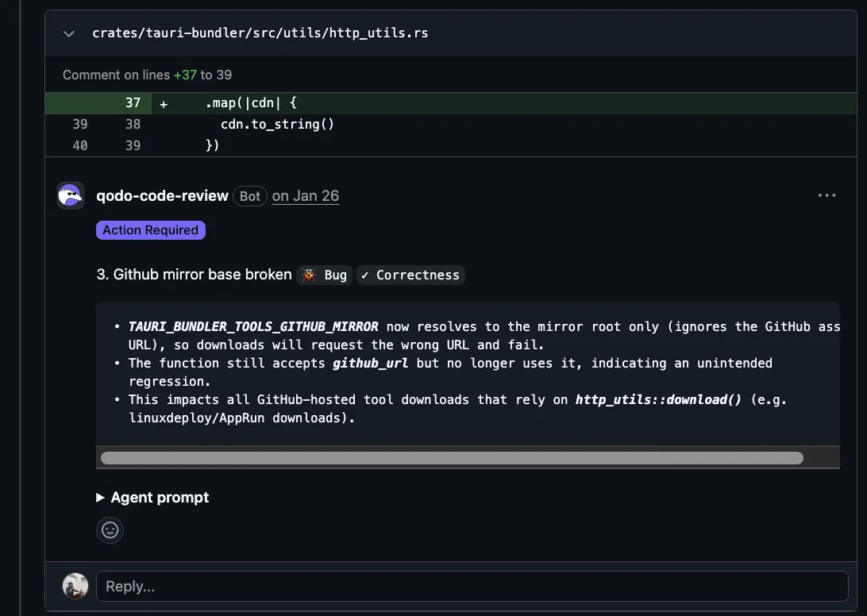Click the horizontal scrollbar of code block
This screenshot has height=616, width=867.
pyautogui.click(x=452, y=458)
